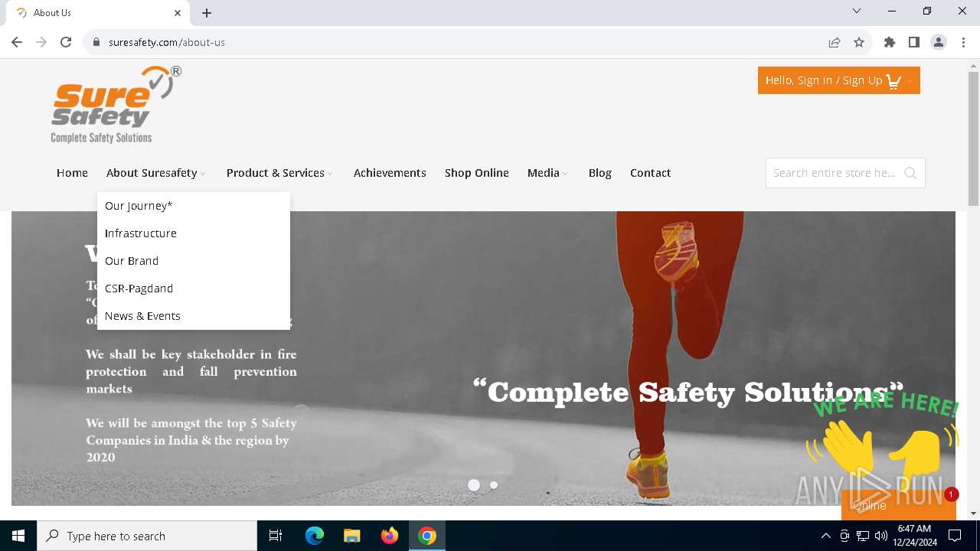This screenshot has height=551, width=980.
Task: Go to Home page
Action: [x=72, y=173]
